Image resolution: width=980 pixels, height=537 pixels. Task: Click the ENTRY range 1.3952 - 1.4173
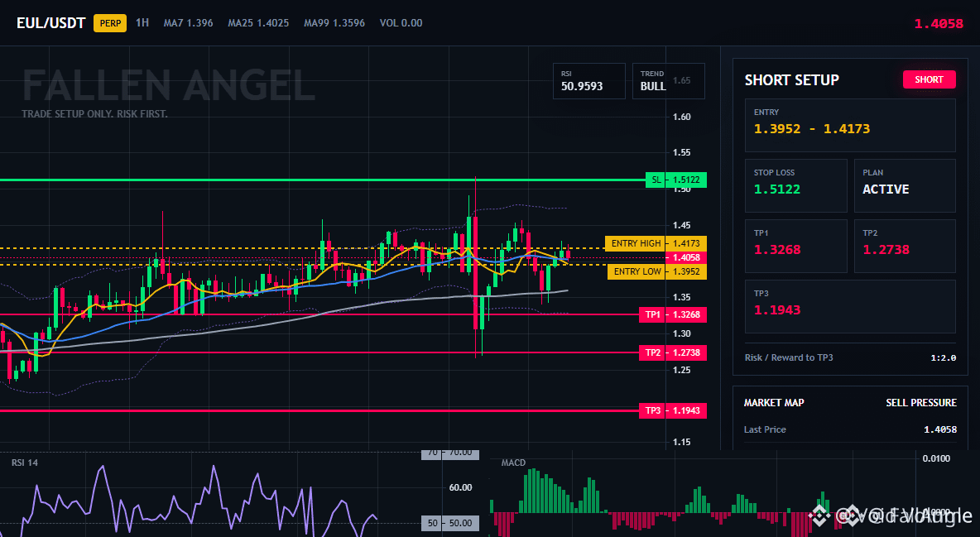coord(811,129)
